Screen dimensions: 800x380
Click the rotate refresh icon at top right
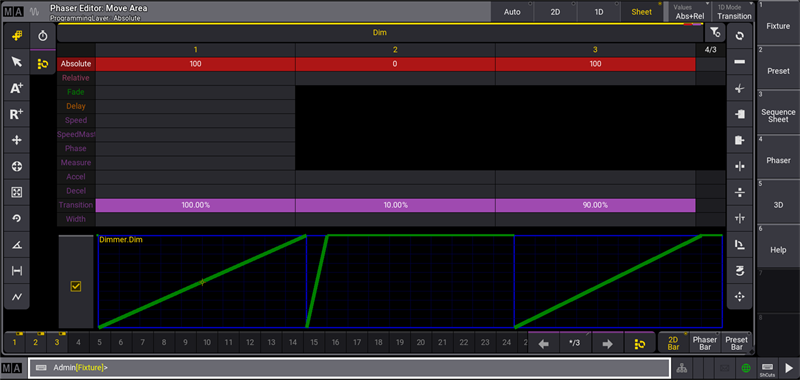(x=739, y=36)
